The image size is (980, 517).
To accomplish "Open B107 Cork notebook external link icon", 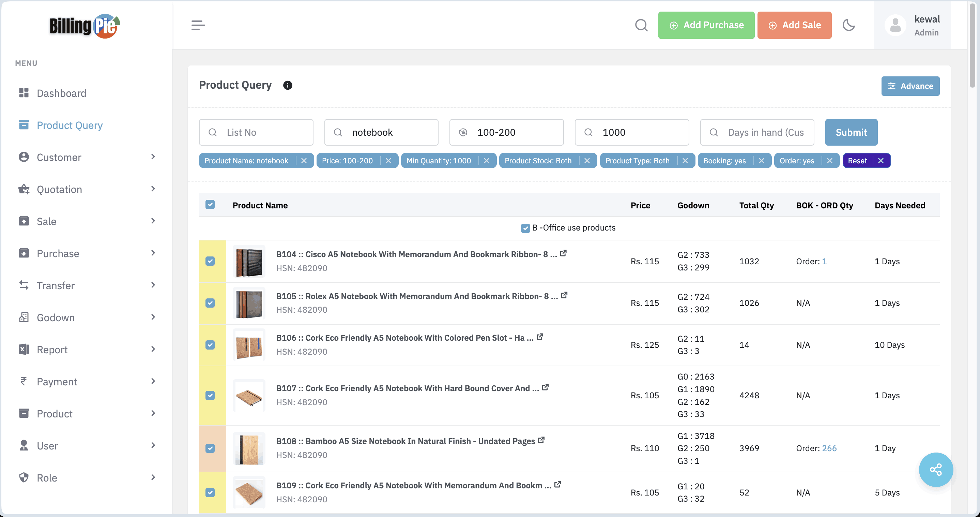I will point(545,387).
